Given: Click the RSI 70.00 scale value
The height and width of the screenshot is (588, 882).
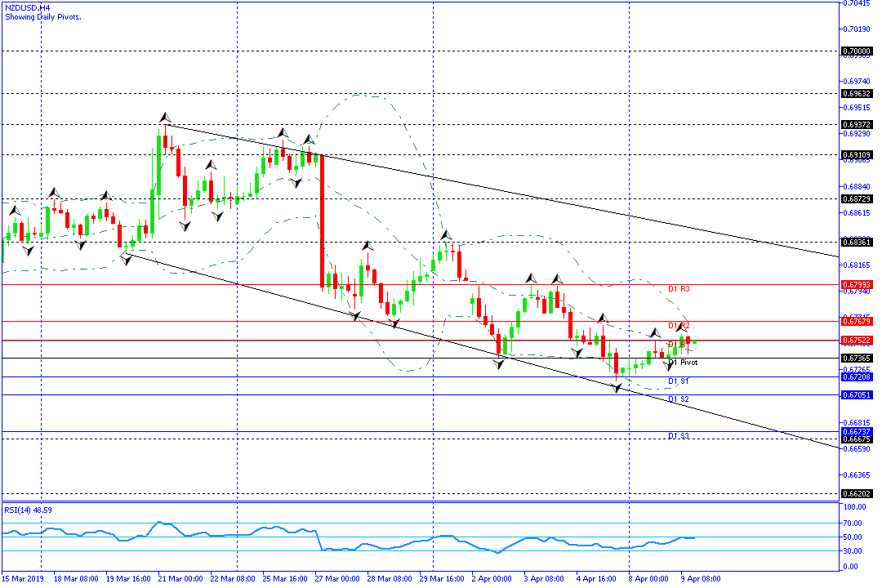Looking at the screenshot, I should tap(853, 523).
